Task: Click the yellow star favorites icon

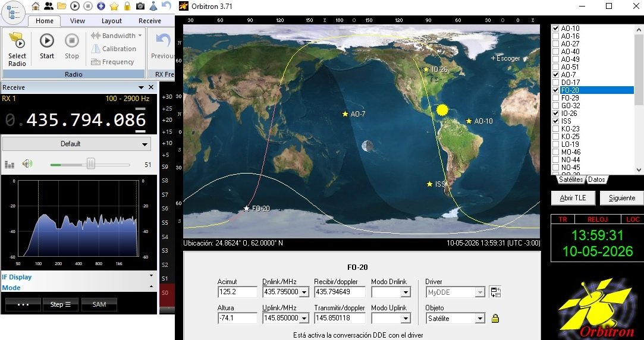Action: pyautogui.click(x=114, y=6)
